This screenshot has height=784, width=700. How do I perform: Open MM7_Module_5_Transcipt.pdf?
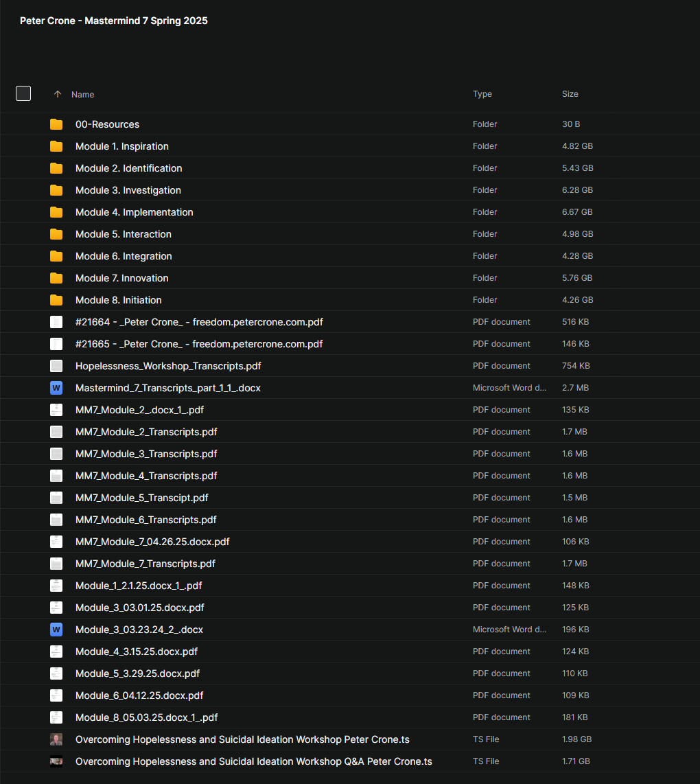[x=141, y=498]
